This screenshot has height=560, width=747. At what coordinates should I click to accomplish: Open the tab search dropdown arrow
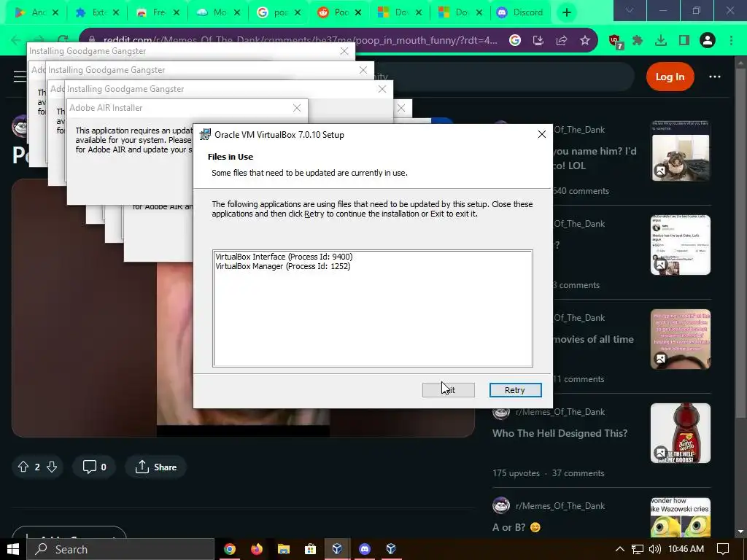tap(630, 10)
